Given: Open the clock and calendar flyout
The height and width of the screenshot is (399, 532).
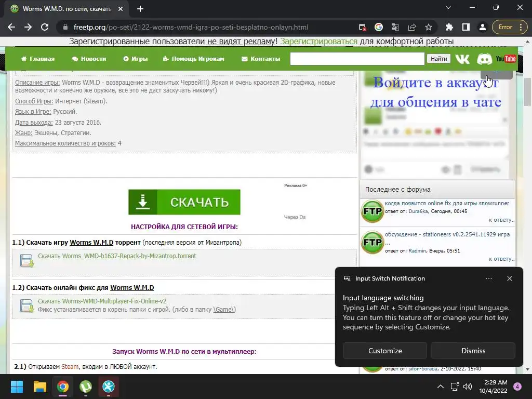Looking at the screenshot, I should coord(494,387).
